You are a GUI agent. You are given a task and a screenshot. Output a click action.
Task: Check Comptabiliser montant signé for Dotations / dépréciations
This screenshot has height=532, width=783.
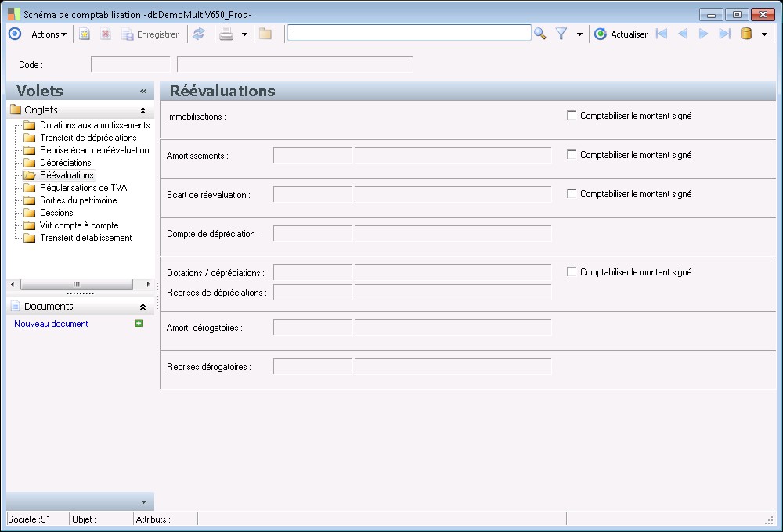point(572,271)
